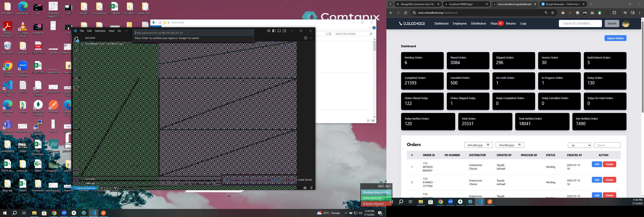This screenshot has width=644, height=217.
Task: Toggle VS Code secondary side bar icon
Action: point(285,31)
